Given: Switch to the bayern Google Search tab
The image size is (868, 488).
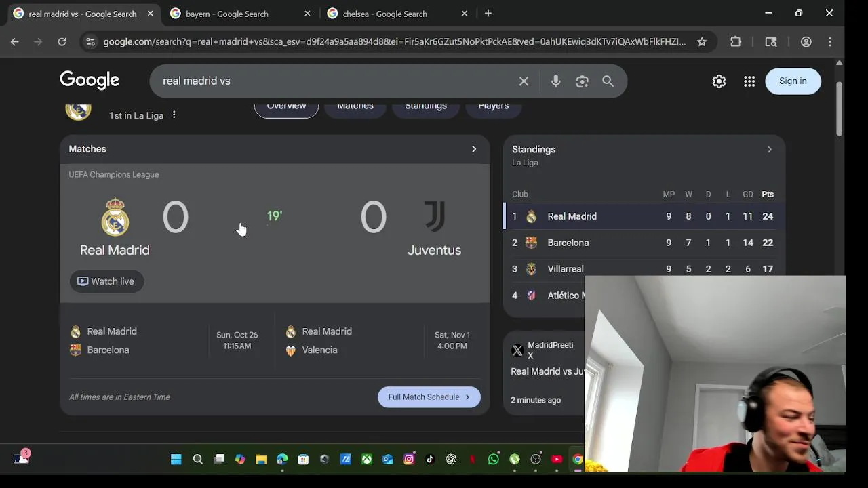Looking at the screenshot, I should point(241,14).
